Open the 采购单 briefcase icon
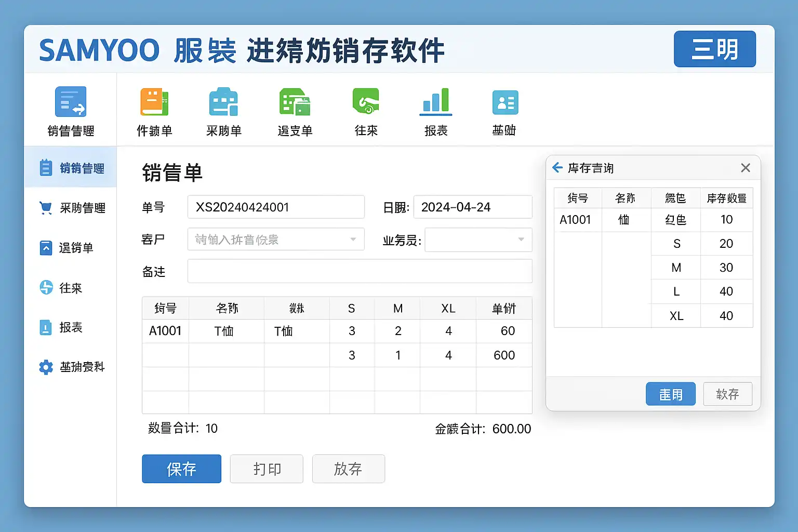The height and width of the screenshot is (532, 798). pyautogui.click(x=223, y=102)
